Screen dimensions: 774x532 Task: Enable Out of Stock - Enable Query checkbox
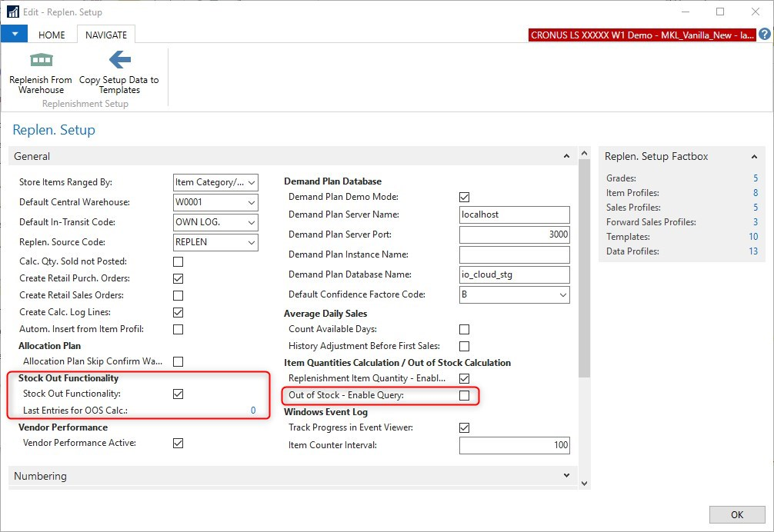point(464,396)
